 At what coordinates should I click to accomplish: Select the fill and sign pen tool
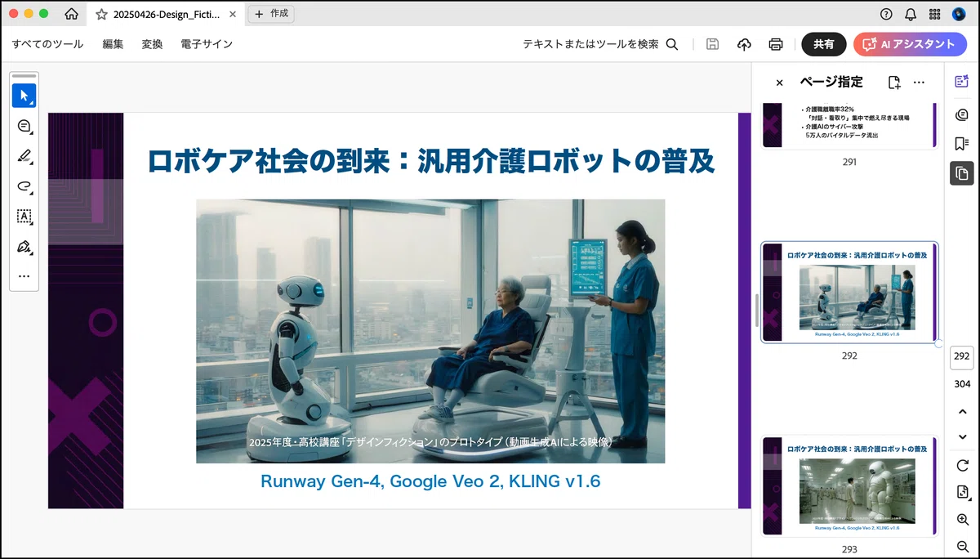click(24, 246)
